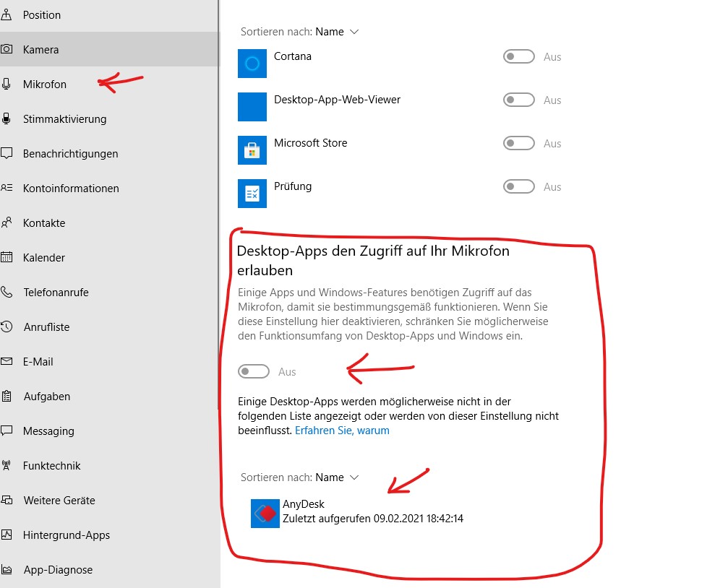
Task: Open E-Mail privacy settings
Action: pyautogui.click(x=109, y=361)
